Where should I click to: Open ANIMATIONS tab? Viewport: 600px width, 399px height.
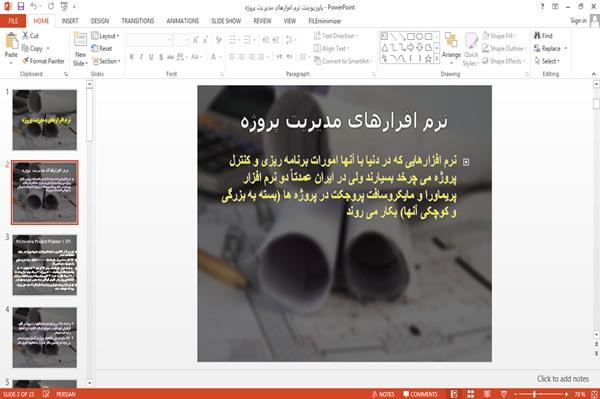point(183,21)
